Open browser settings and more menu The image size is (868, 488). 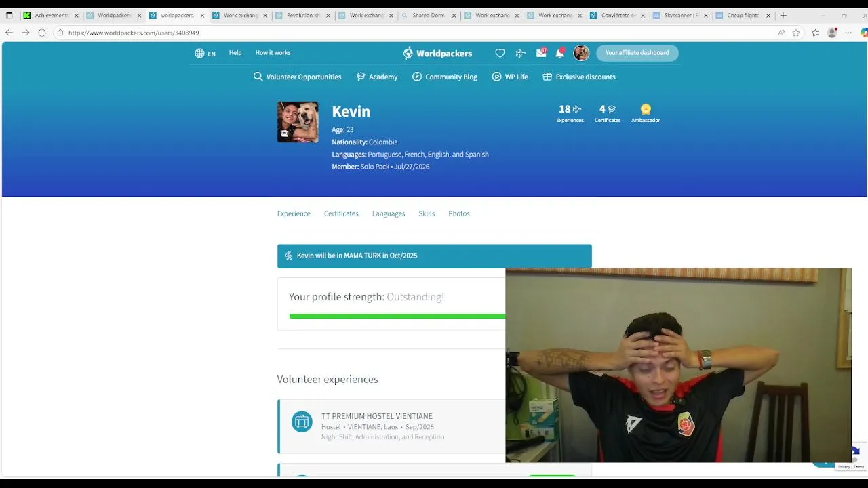click(x=848, y=33)
